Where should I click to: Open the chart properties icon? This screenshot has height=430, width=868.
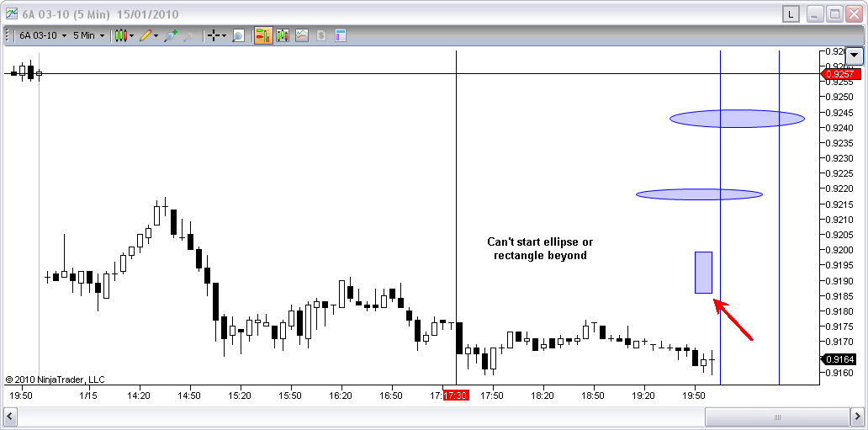coord(341,35)
